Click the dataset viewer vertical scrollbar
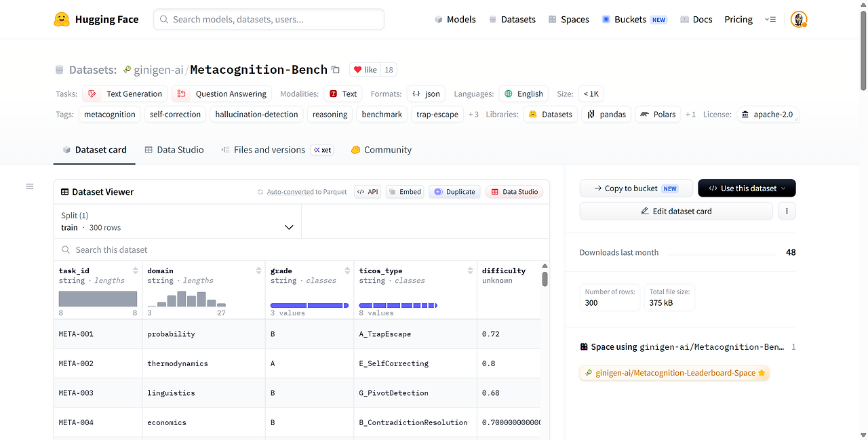868x440 pixels. [545, 279]
